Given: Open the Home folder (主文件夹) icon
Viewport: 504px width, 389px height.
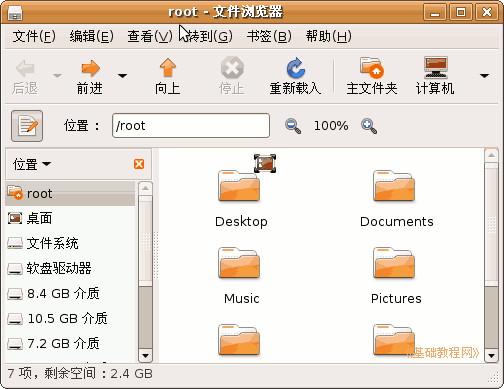Looking at the screenshot, I should 372,67.
